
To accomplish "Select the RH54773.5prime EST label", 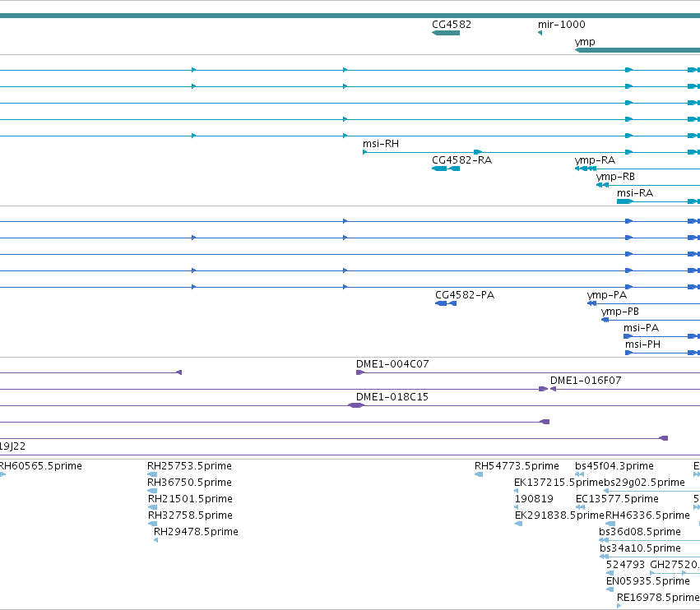I will tap(517, 466).
